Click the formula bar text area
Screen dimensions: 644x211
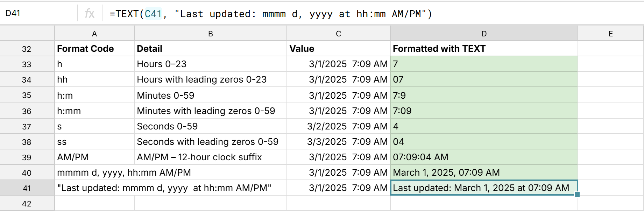[x=280, y=14]
